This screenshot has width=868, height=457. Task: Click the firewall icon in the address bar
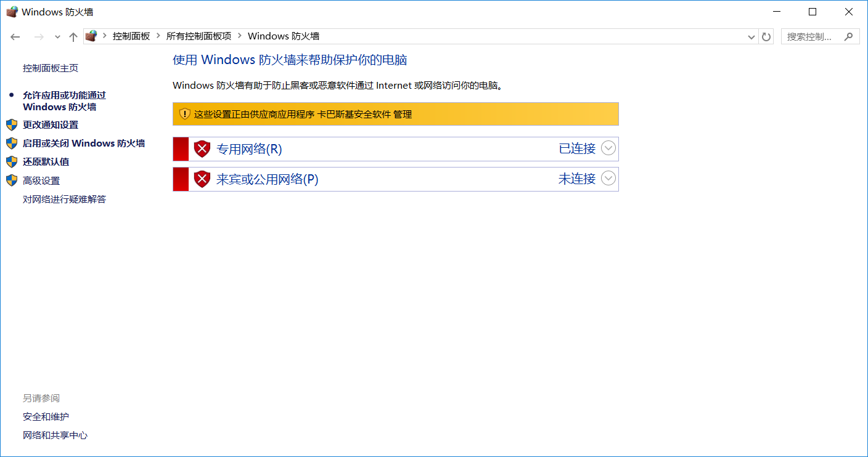pos(91,36)
